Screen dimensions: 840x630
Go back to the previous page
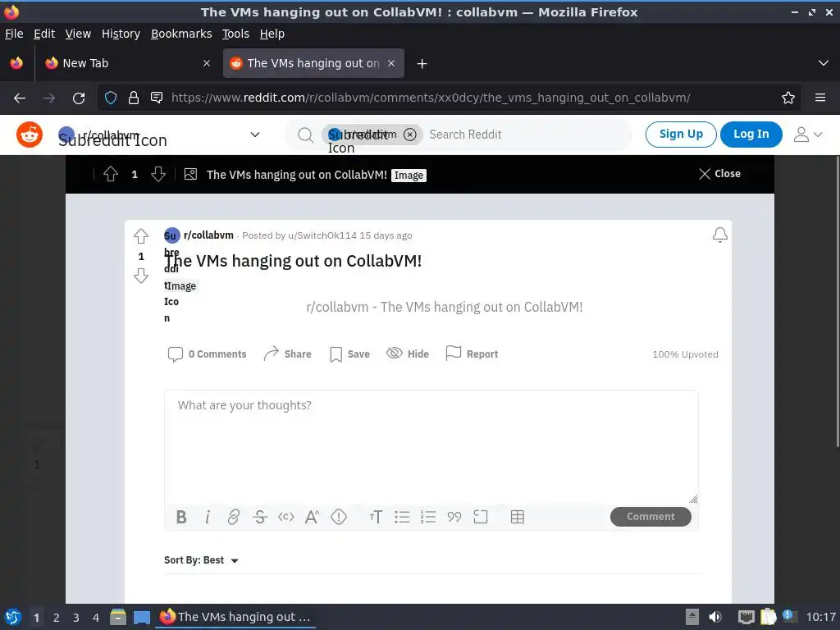20,98
